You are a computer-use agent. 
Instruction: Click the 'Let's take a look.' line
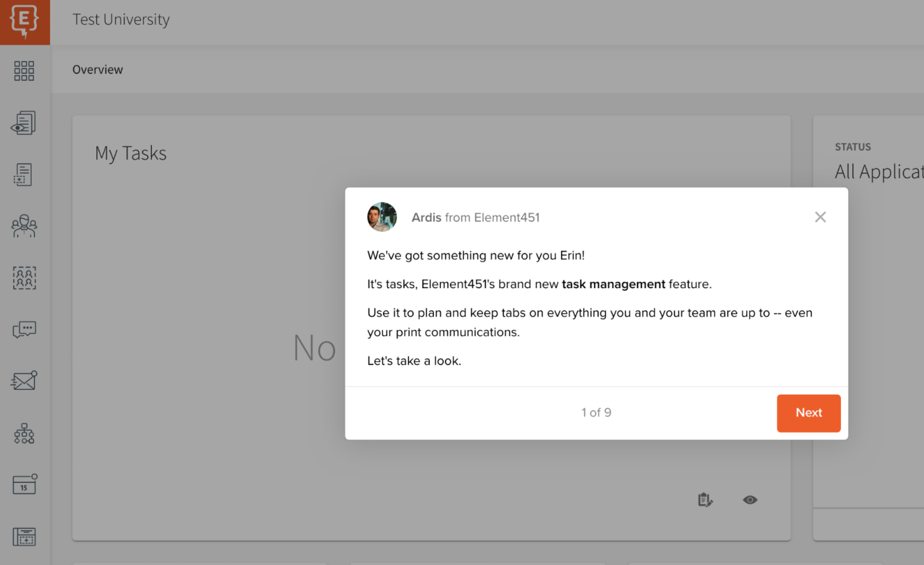[x=414, y=360]
